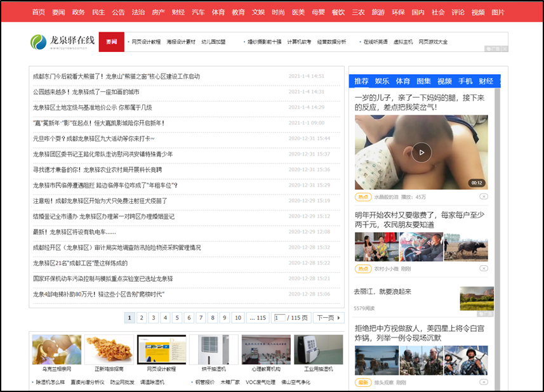Select 教育 in the top navigation

(238, 13)
